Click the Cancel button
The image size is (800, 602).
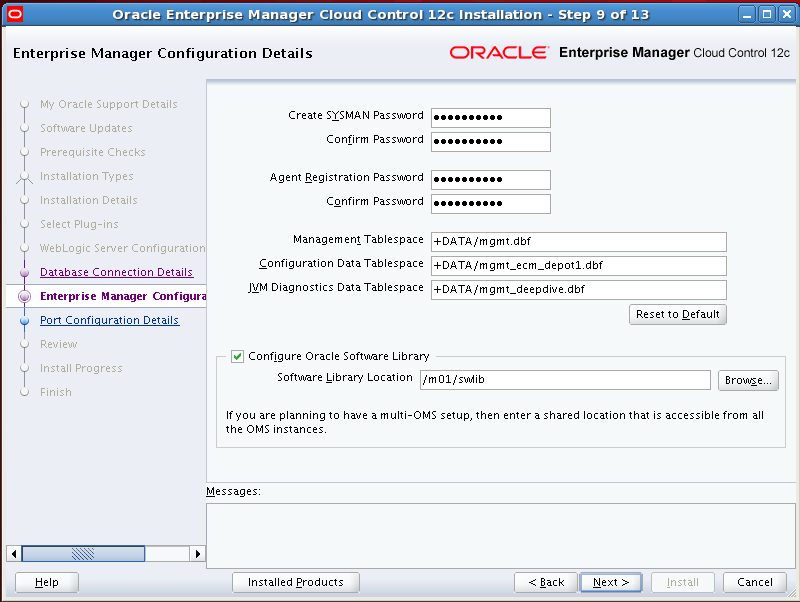[755, 582]
